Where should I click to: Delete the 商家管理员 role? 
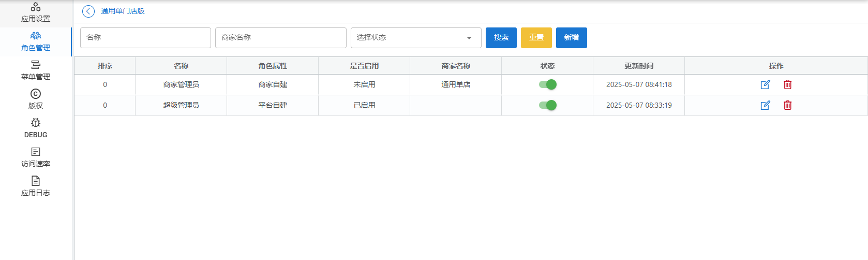pyautogui.click(x=787, y=84)
